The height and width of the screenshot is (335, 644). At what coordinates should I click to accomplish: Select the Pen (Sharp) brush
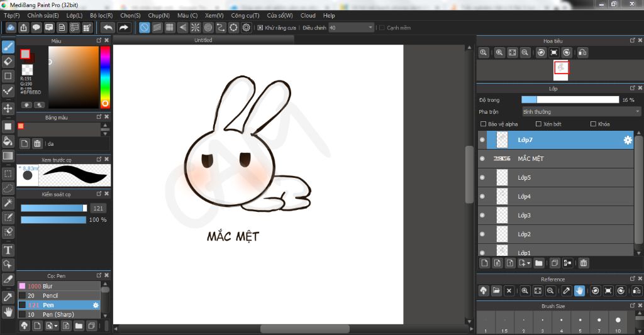coord(58,314)
